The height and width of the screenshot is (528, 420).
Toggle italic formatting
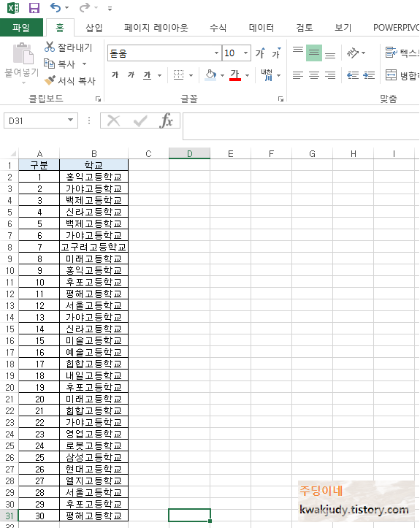131,74
